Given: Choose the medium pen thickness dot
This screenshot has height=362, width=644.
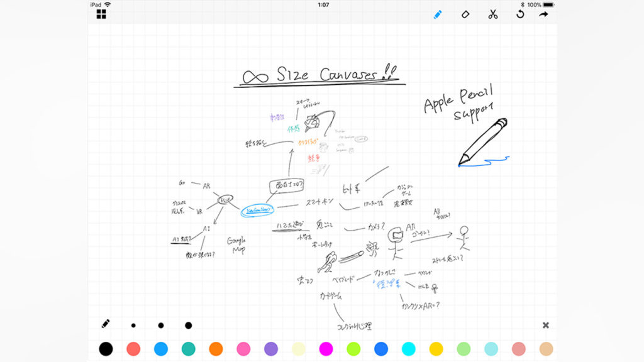Looking at the screenshot, I should coord(161,326).
